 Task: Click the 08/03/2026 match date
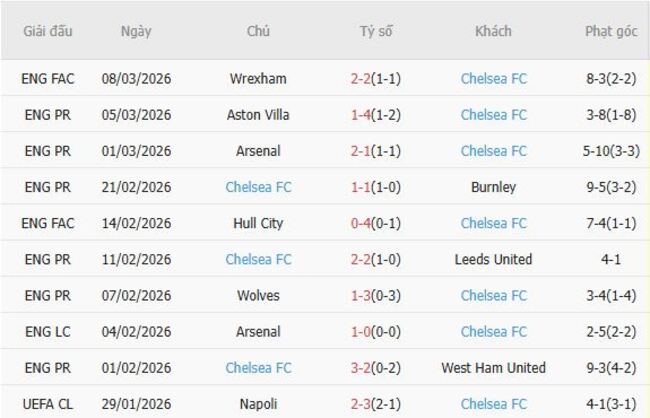[x=136, y=79]
